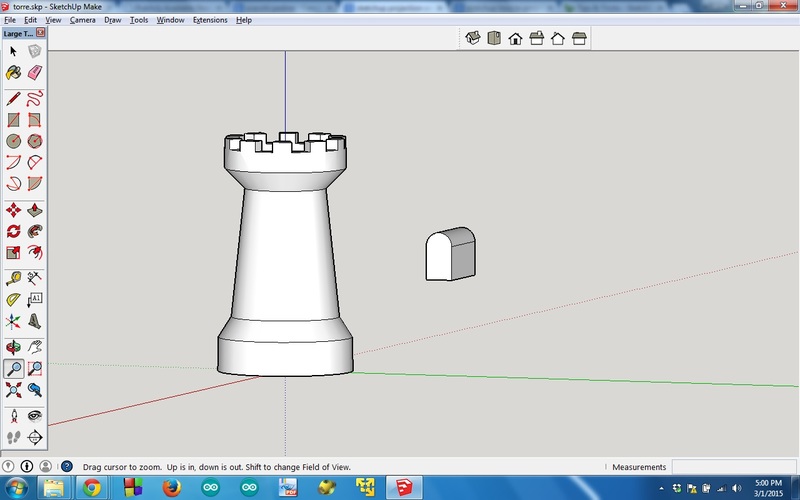Select the Rotate tool

13,231
